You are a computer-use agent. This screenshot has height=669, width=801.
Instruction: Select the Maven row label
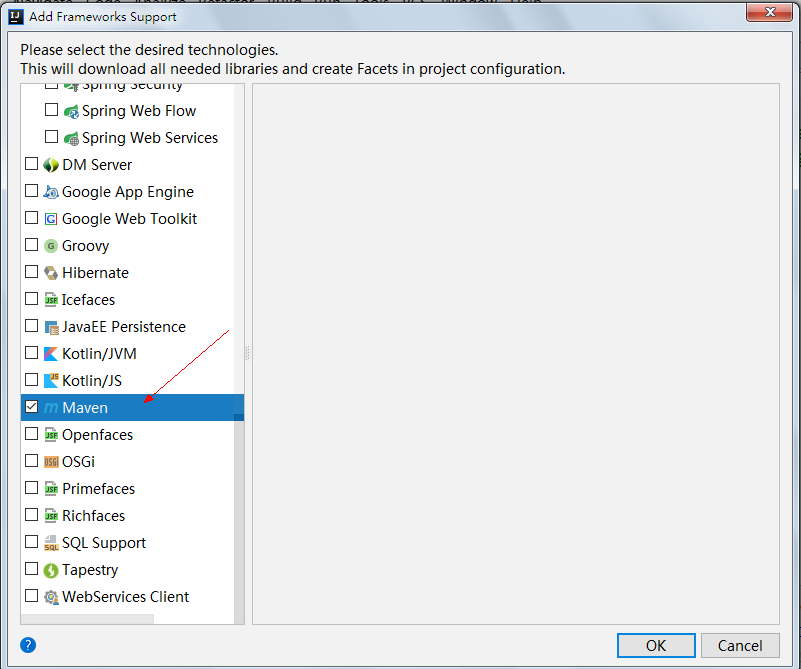pos(85,408)
